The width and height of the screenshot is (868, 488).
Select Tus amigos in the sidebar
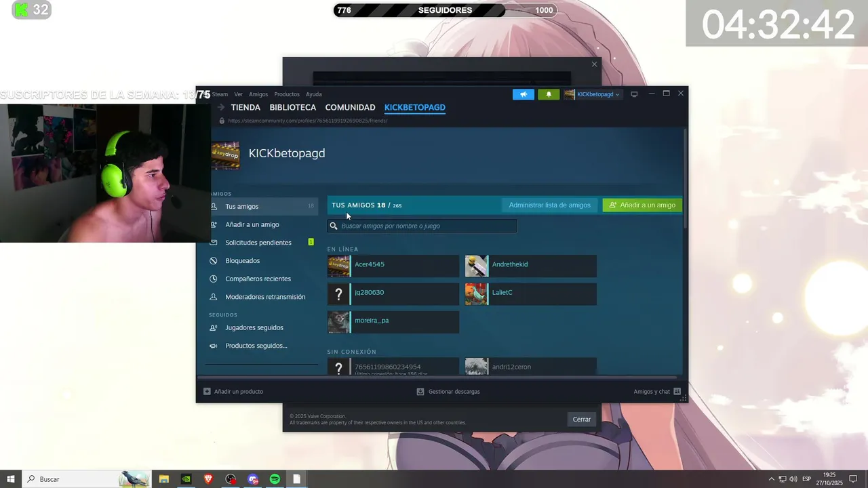click(261, 206)
